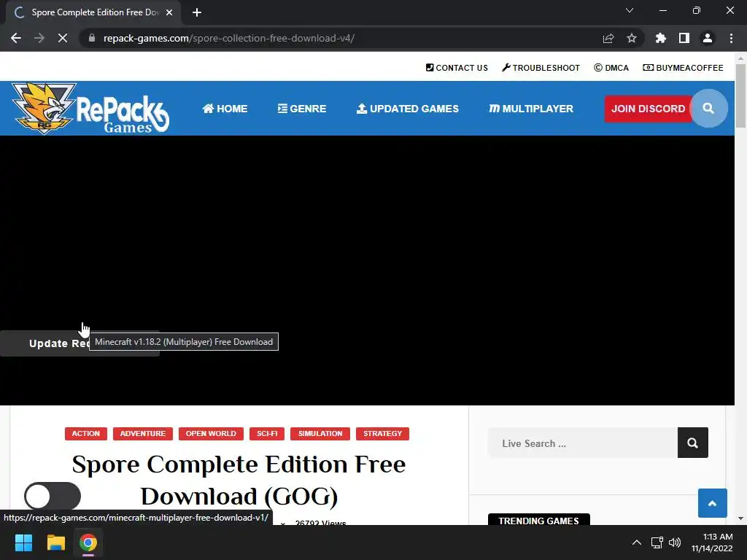Click the Trending Games heading
Screen dimensions: 747x560
[539, 521]
